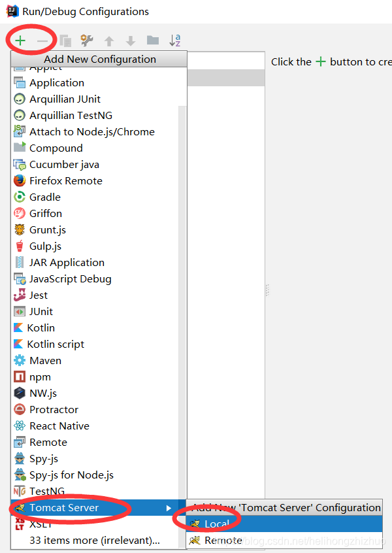
Task: Select Tomcat Server menu entry
Action: pyautogui.click(x=99, y=507)
